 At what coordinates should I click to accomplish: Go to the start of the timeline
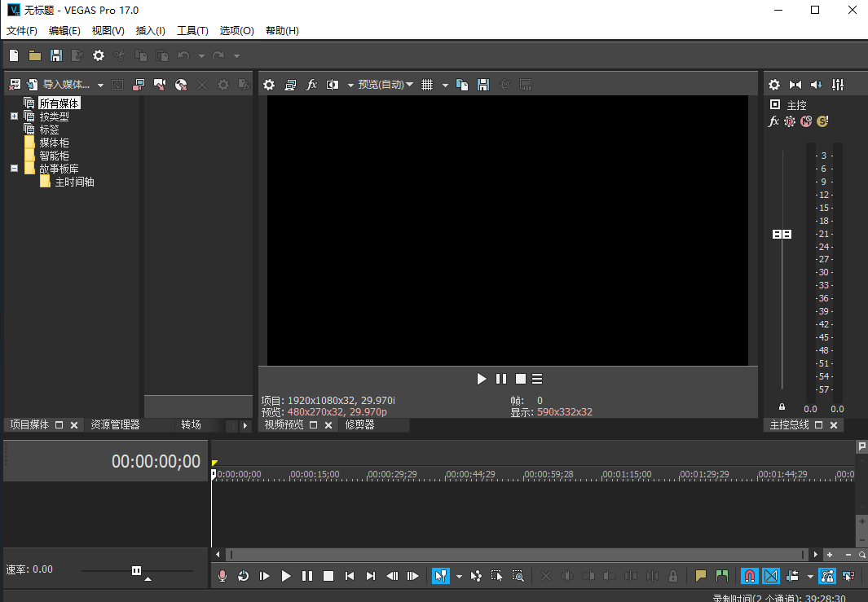(350, 576)
